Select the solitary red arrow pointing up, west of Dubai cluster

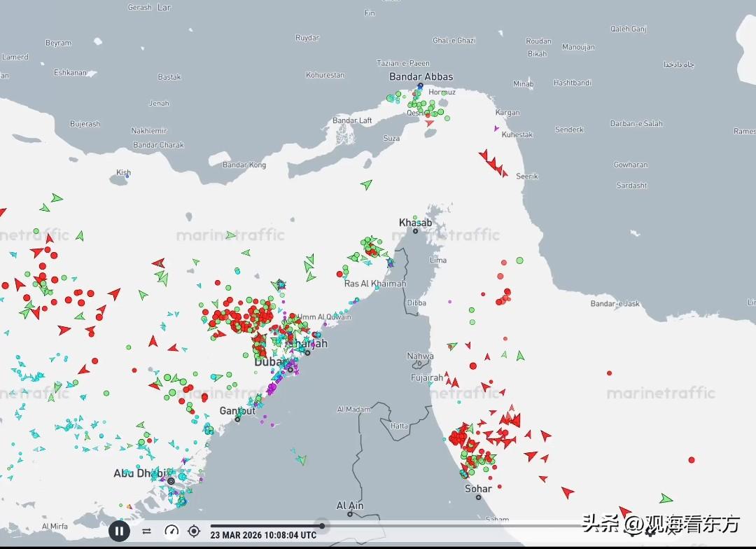point(153,342)
